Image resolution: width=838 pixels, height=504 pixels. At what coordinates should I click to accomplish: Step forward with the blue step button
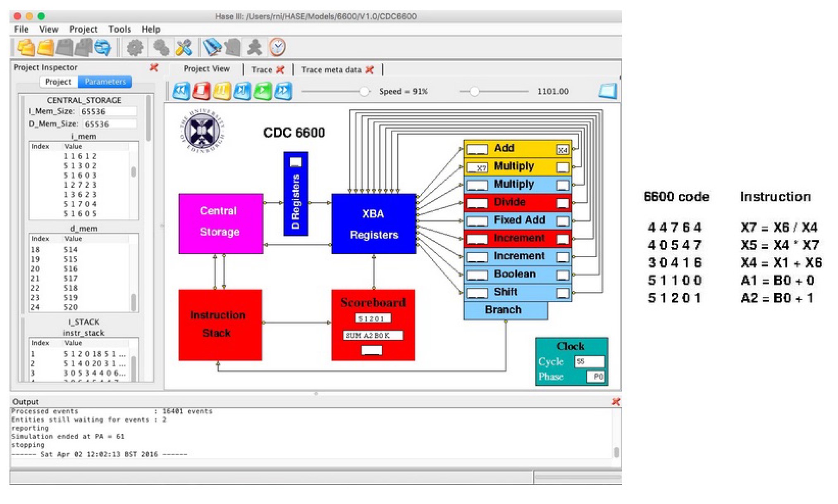(242, 91)
